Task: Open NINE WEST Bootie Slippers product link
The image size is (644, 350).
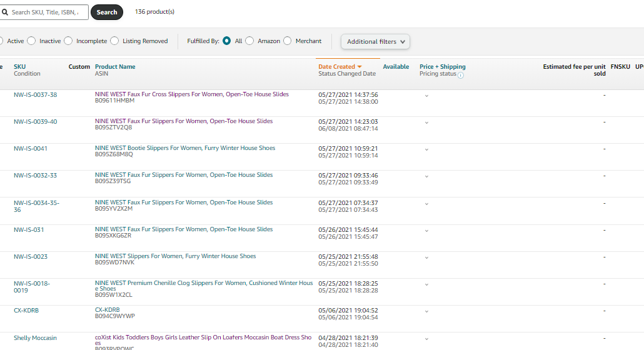Action: (x=185, y=148)
